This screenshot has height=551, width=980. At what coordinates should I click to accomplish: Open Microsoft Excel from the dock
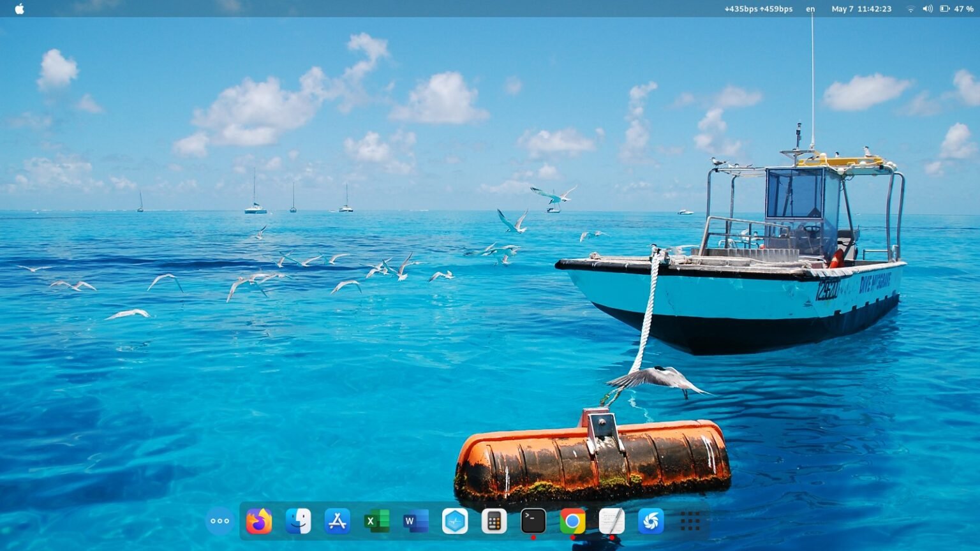375,521
